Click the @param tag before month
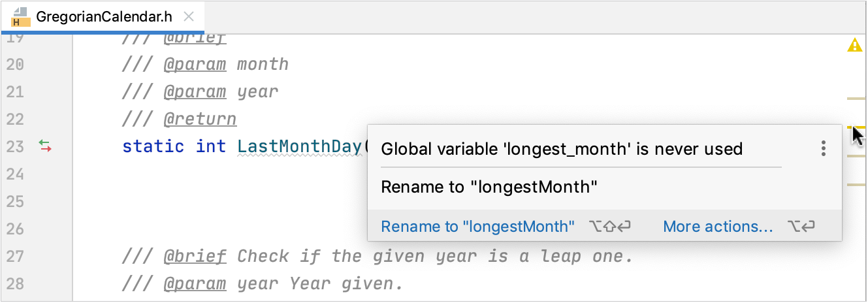The width and height of the screenshot is (868, 303). coord(195,64)
